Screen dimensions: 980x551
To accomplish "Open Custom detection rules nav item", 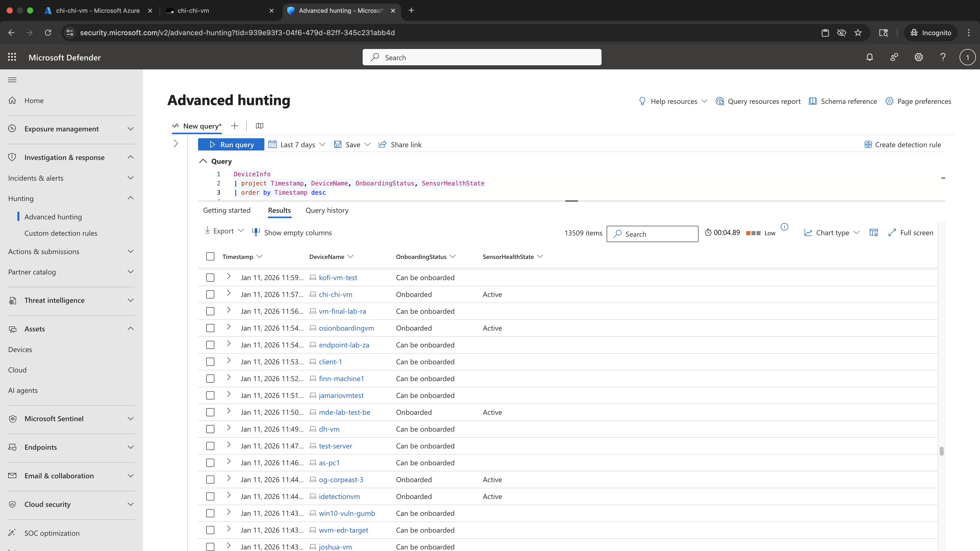I will click(x=61, y=233).
